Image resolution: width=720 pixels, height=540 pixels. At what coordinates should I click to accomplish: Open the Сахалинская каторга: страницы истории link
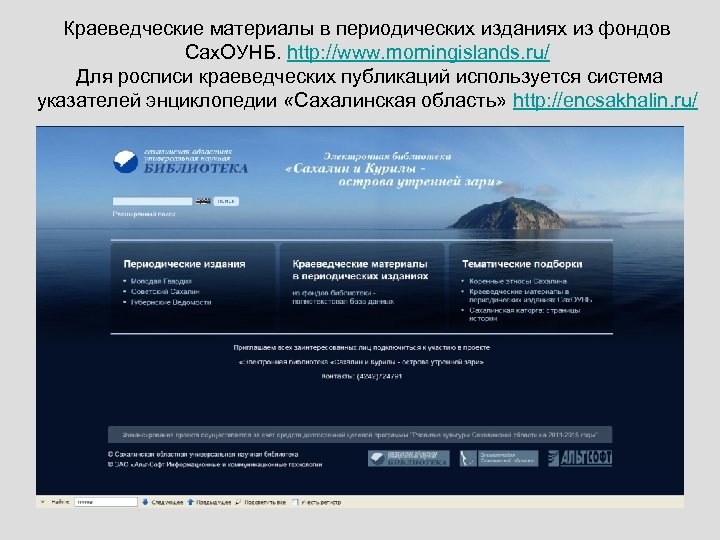[525, 315]
